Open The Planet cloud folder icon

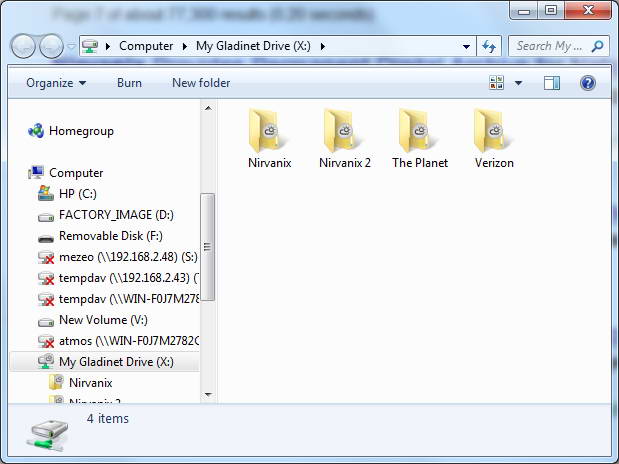[x=417, y=131]
